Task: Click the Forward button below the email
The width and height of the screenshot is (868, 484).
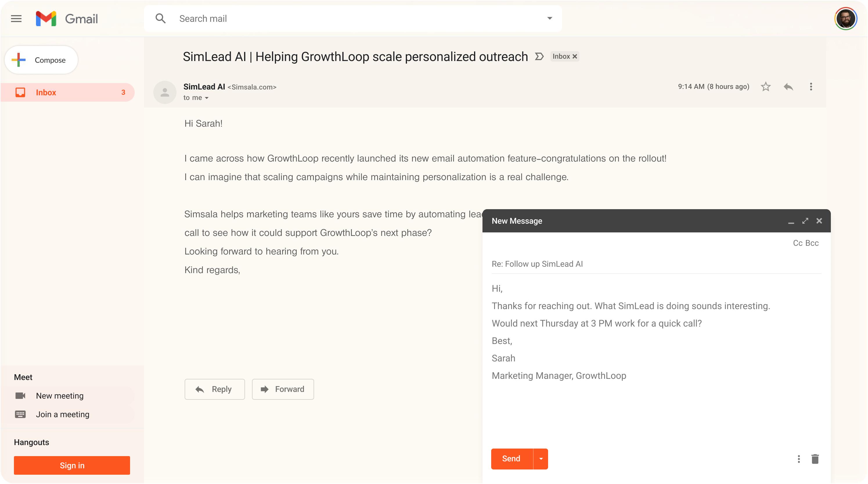Action: click(283, 389)
